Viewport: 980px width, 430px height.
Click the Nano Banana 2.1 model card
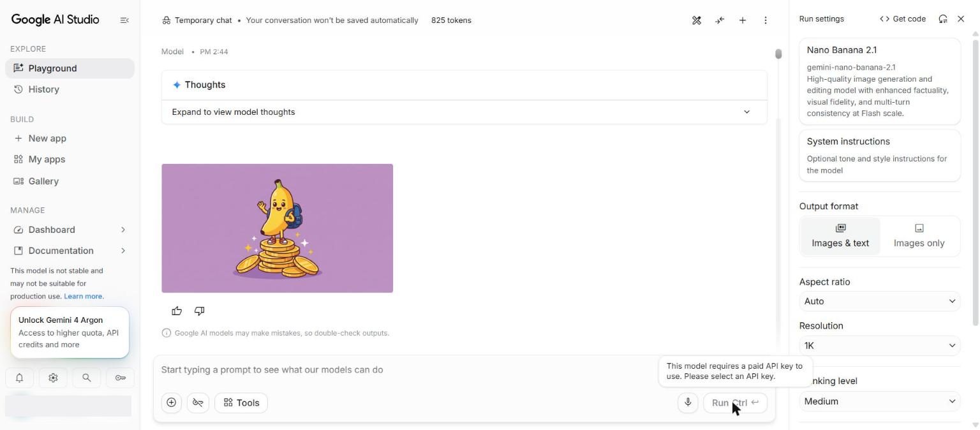pyautogui.click(x=880, y=81)
